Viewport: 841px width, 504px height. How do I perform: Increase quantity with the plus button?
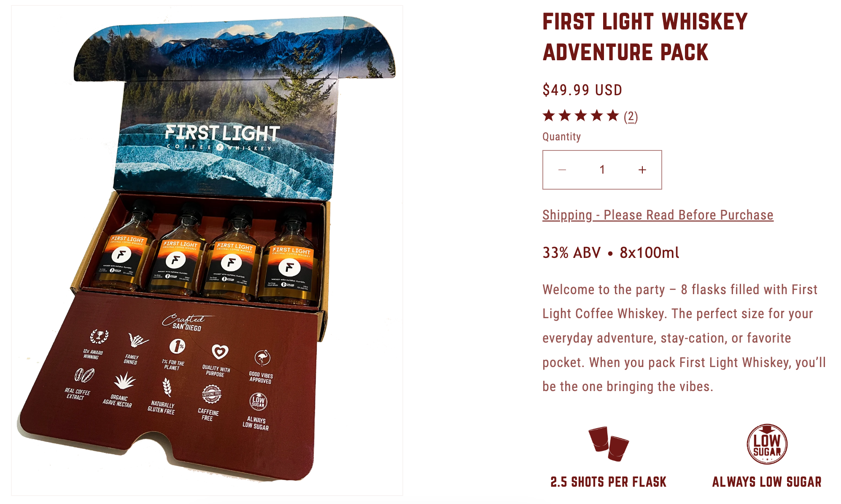coord(642,170)
